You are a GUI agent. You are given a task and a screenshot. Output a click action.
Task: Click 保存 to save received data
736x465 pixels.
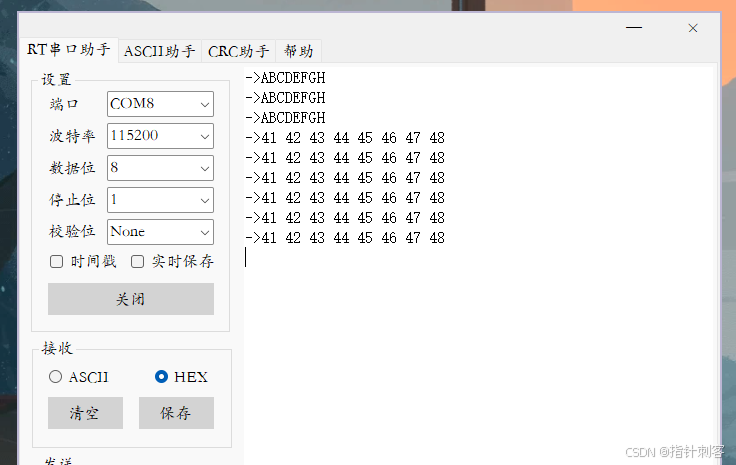coord(176,413)
